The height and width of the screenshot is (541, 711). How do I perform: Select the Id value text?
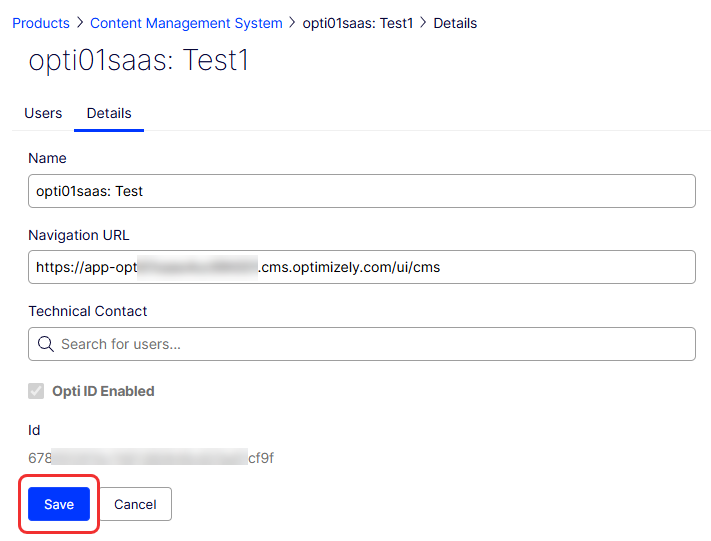click(x=151, y=458)
